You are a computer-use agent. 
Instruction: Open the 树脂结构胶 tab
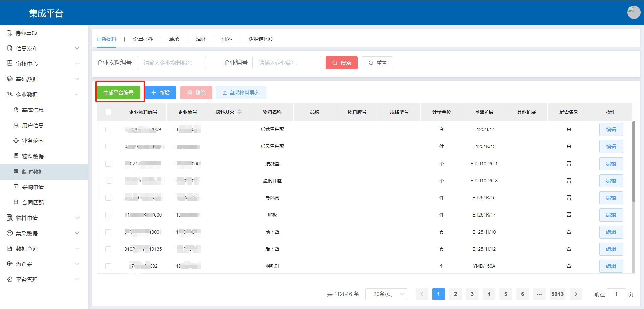click(261, 39)
